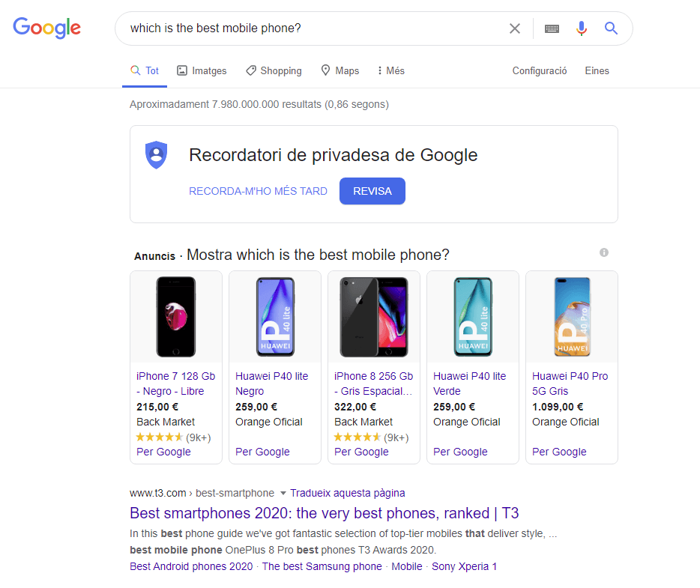
Task: Click into the search input field
Action: click(315, 28)
